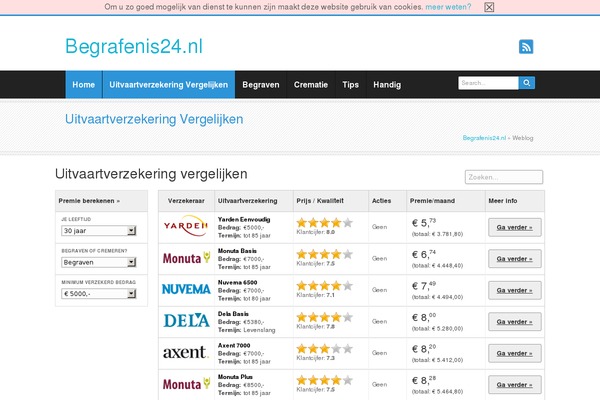Screen dimensions: 600x400
Task: Select the 'Axent 7000' product name
Action: click(x=234, y=345)
